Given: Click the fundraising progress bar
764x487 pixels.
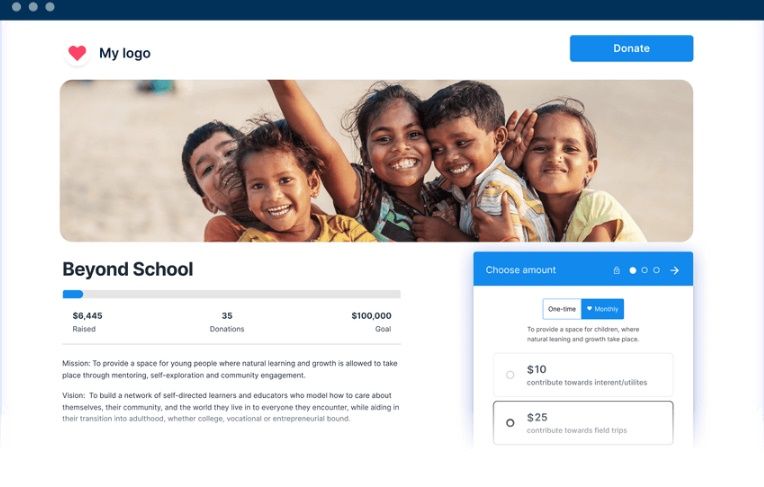Looking at the screenshot, I should pyautogui.click(x=231, y=294).
